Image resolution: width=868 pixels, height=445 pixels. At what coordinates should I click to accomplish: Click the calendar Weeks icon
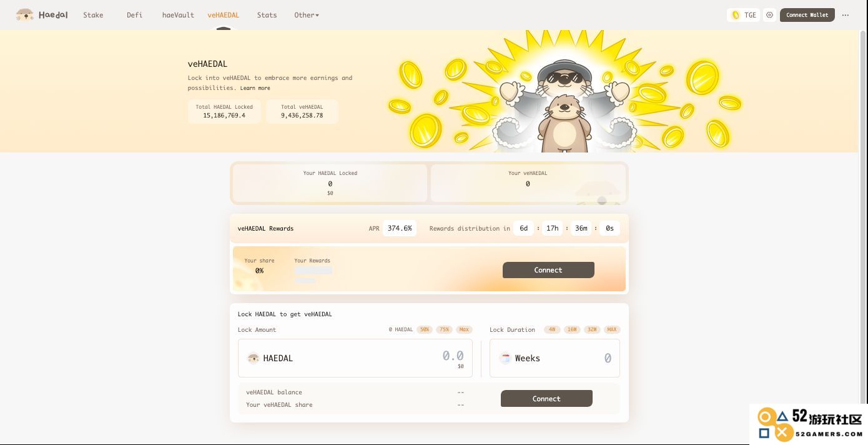pyautogui.click(x=506, y=358)
